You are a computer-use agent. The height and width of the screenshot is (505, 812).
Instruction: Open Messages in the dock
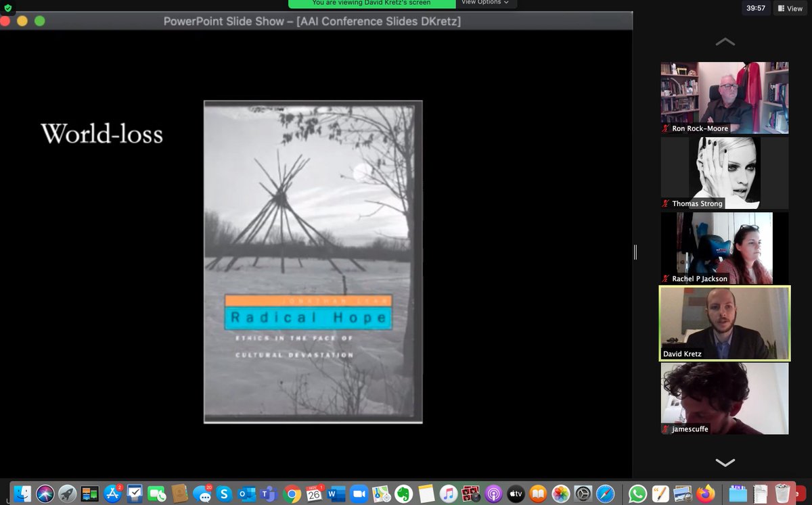(x=201, y=494)
